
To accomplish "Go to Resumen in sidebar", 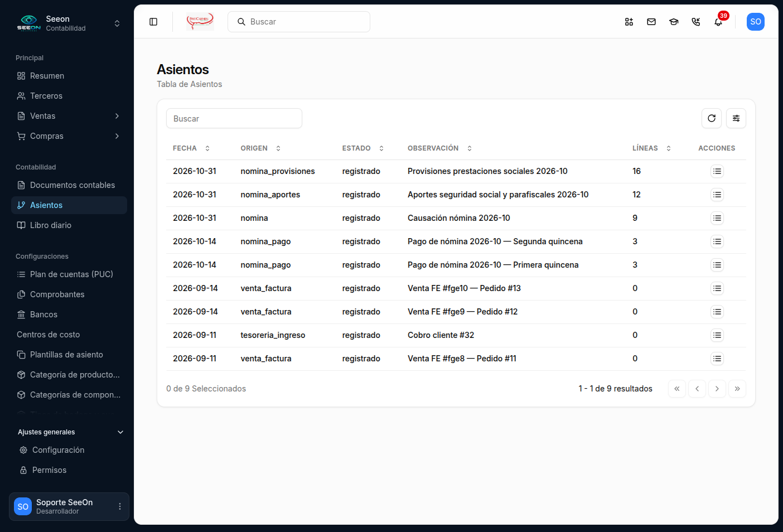I will point(69,76).
